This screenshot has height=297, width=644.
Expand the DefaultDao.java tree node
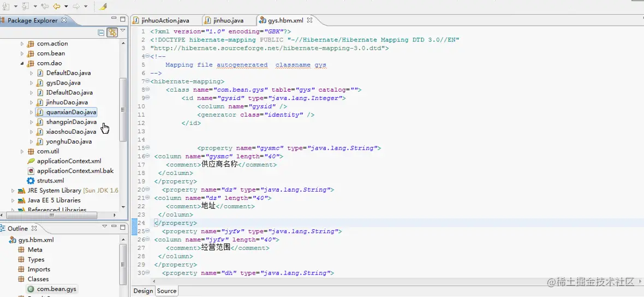click(x=31, y=73)
